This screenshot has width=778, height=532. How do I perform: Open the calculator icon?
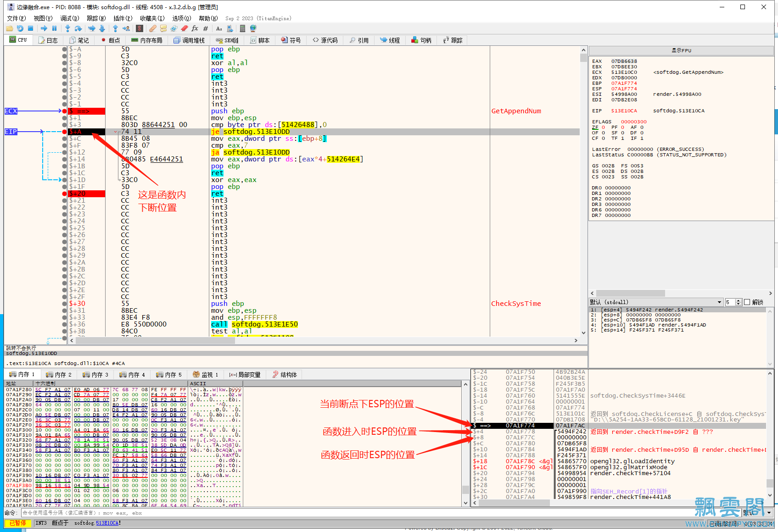242,28
